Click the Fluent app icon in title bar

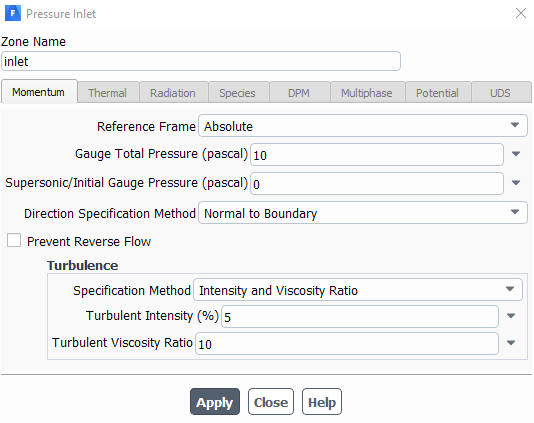tap(13, 13)
